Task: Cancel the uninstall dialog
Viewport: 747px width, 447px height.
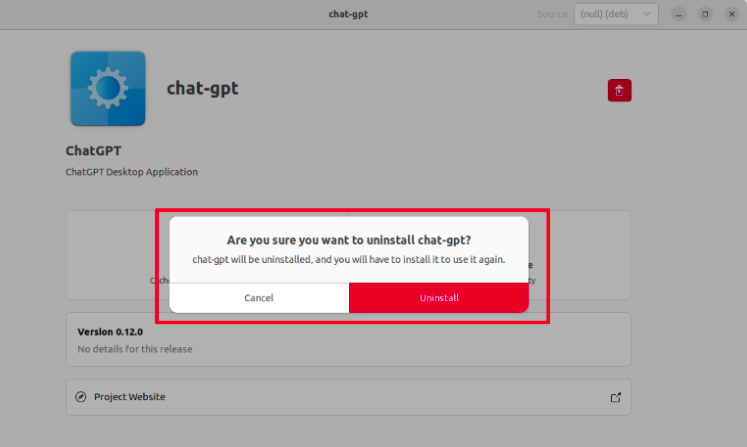Action: pyautogui.click(x=259, y=298)
